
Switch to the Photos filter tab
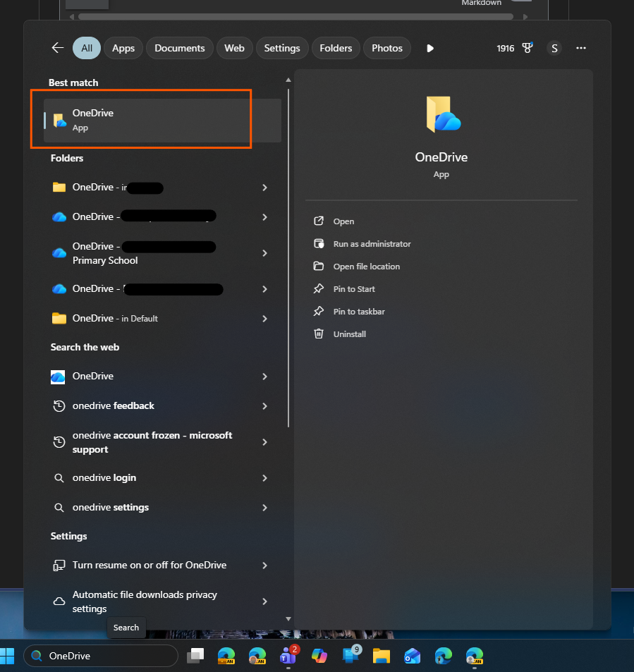click(x=387, y=48)
